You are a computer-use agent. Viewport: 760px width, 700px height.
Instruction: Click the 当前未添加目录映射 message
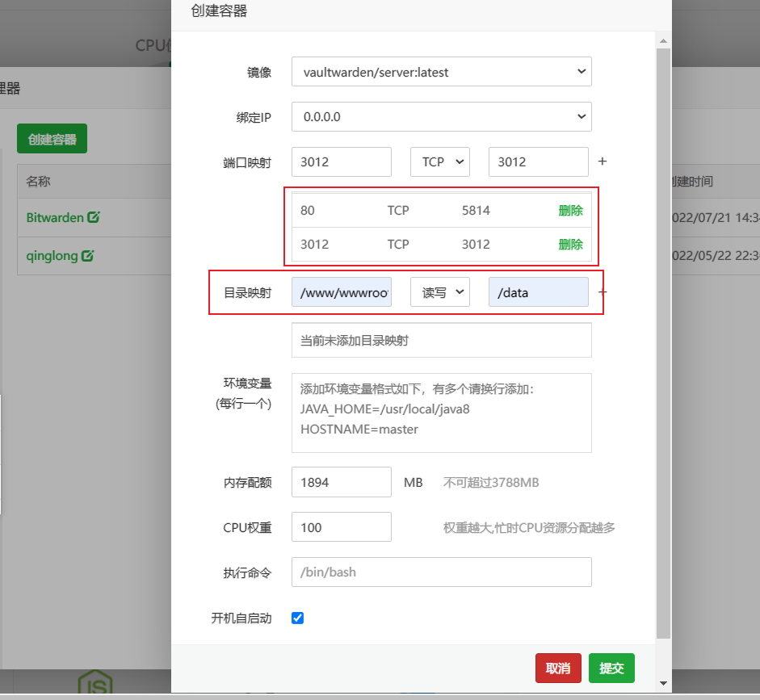pyautogui.click(x=355, y=341)
